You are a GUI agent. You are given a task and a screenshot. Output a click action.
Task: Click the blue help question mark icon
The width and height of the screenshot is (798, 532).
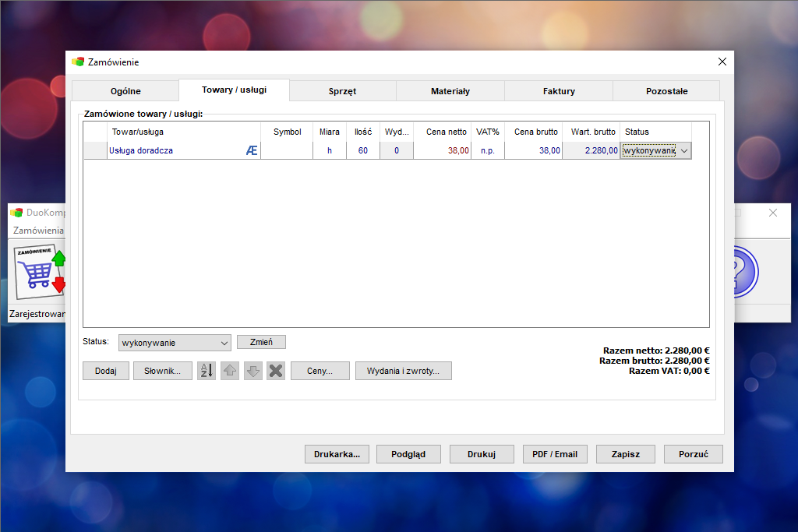coord(746,272)
